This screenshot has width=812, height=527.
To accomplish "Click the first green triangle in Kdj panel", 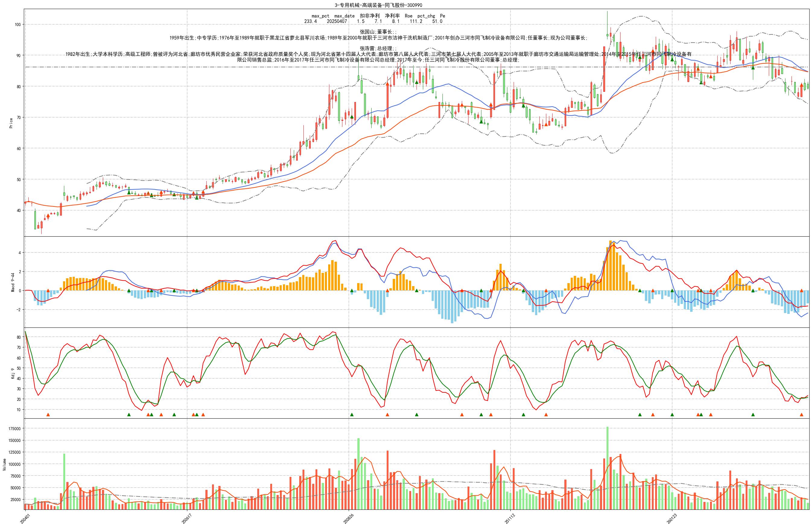I will point(129,415).
